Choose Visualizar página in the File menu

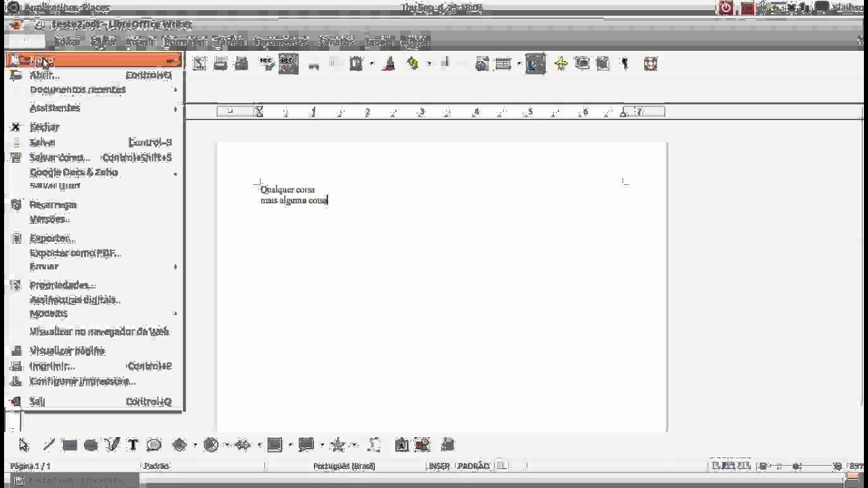[x=94, y=350]
